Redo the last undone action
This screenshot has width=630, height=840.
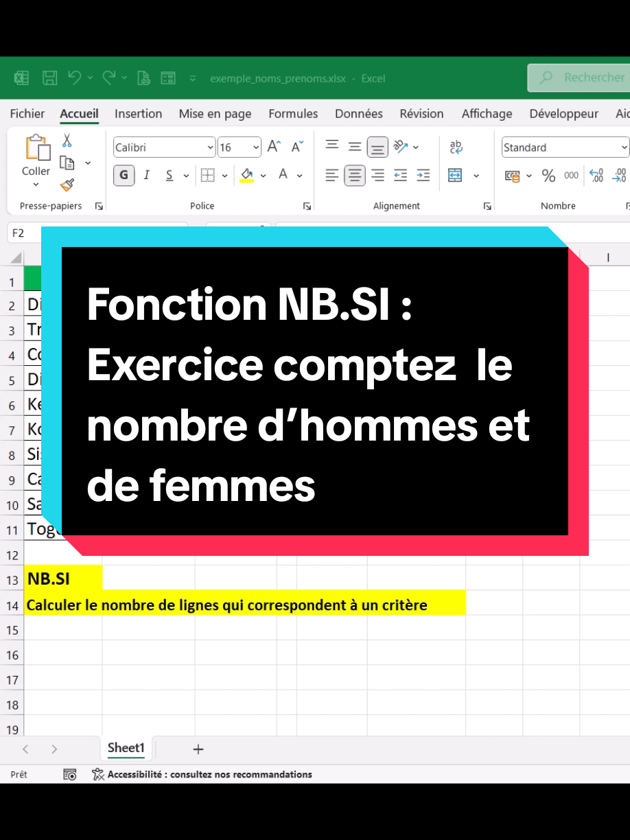(x=110, y=78)
